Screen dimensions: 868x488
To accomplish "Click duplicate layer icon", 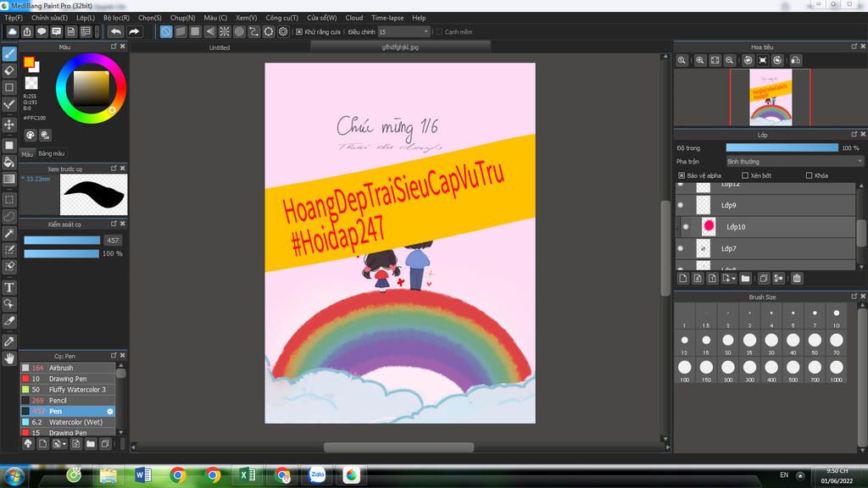I will [x=764, y=278].
